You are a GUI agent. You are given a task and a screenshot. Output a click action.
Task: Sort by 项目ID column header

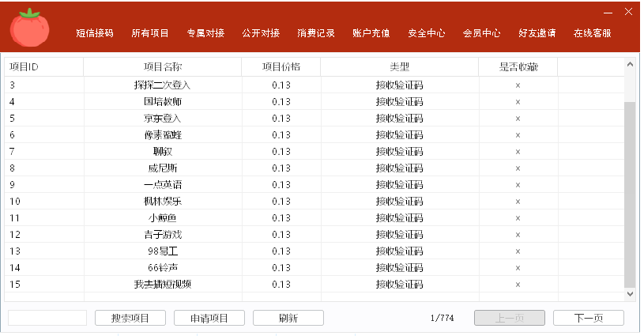(x=44, y=67)
